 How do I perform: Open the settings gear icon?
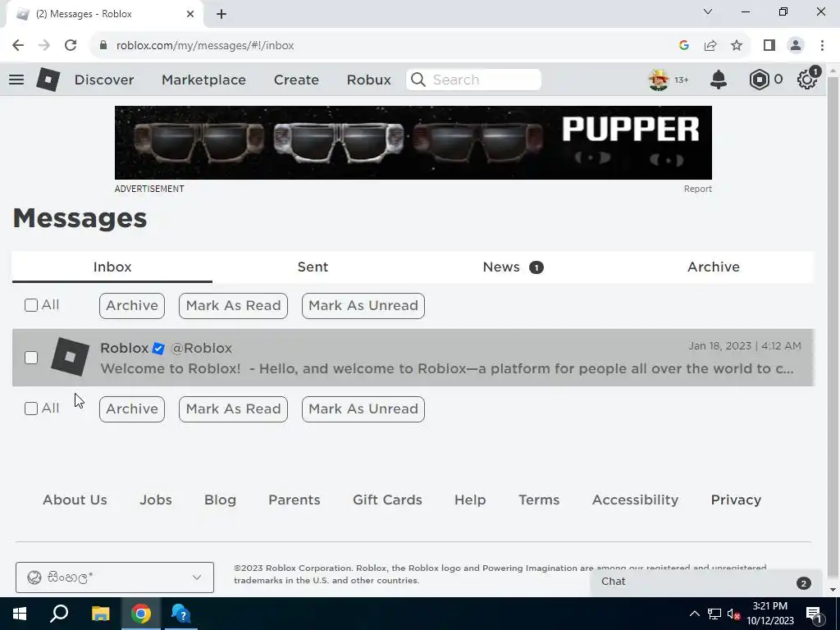pos(807,80)
